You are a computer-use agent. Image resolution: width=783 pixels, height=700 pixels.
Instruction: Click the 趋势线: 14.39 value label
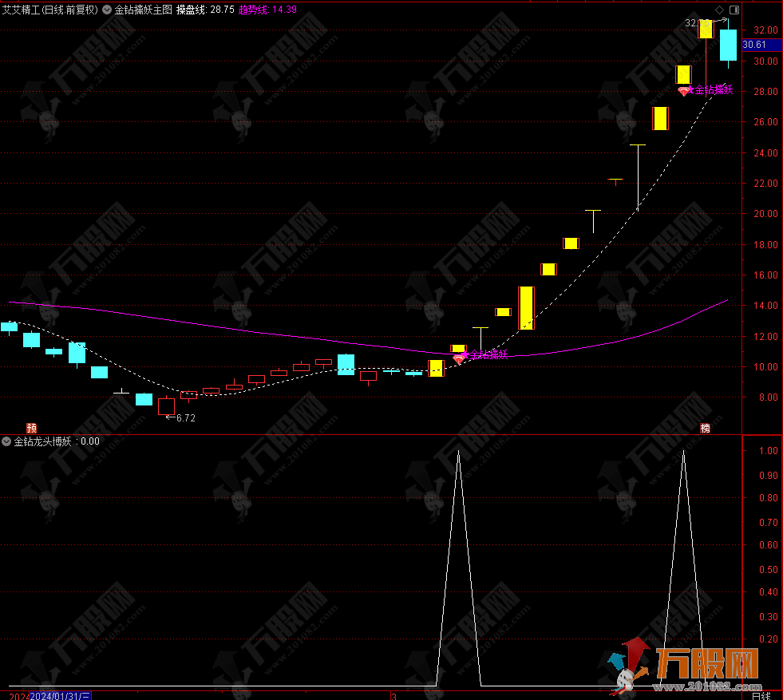pyautogui.click(x=267, y=10)
